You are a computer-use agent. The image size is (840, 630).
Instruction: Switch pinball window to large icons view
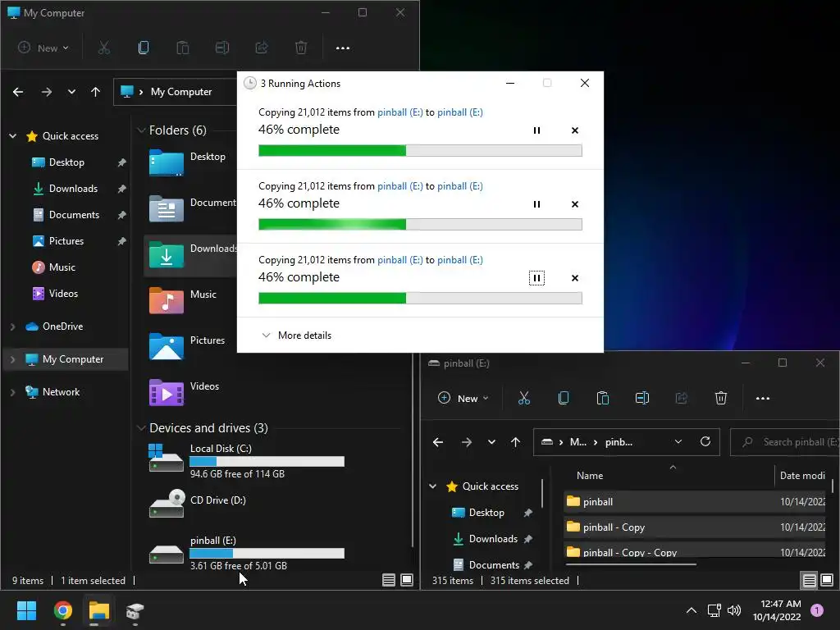(827, 580)
